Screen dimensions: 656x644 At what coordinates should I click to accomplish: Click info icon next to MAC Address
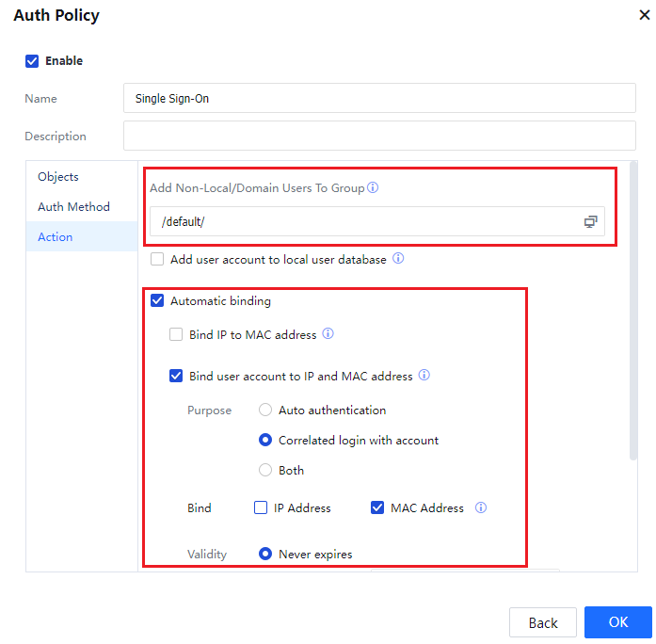click(481, 507)
